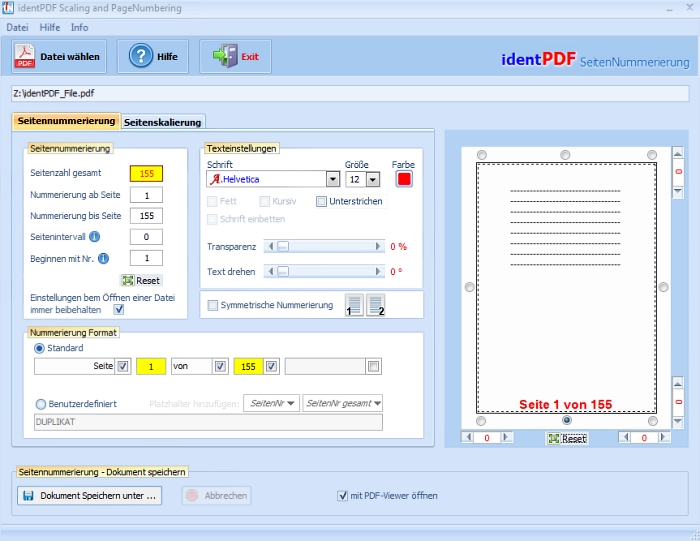
Task: Open the SeitenNr gesamt placeholder dropdown
Action: [x=376, y=403]
